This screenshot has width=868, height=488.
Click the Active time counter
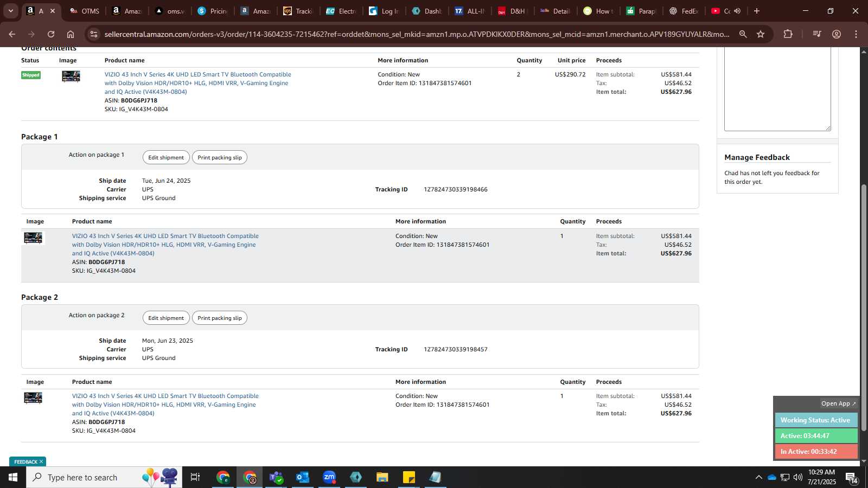pos(816,435)
